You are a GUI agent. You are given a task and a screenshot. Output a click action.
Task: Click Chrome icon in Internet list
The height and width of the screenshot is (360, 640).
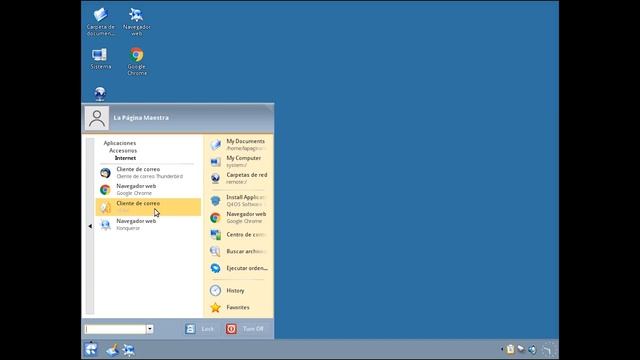click(105, 190)
